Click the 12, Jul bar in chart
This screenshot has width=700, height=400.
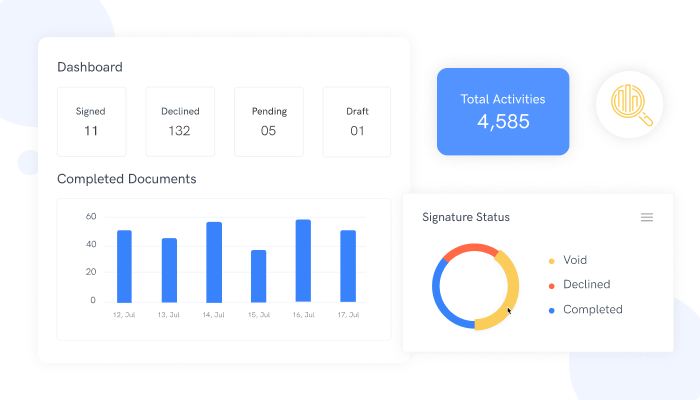point(124,267)
